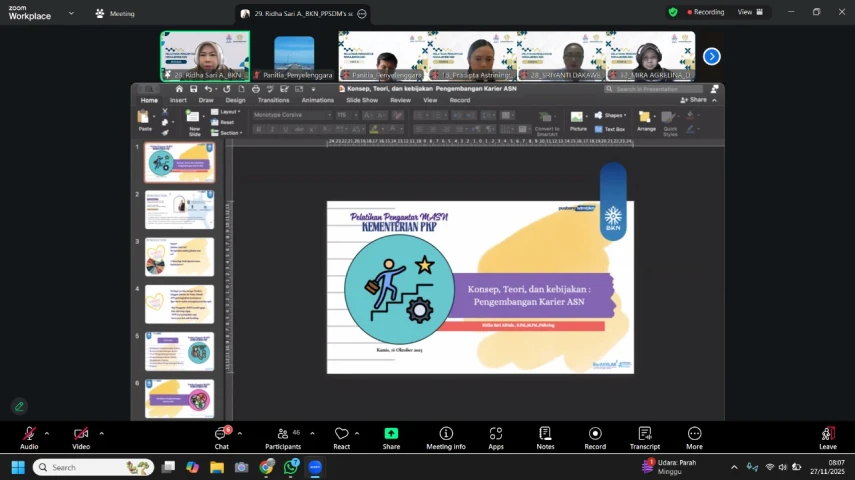
Task: Click the Paste button
Action: (x=144, y=121)
